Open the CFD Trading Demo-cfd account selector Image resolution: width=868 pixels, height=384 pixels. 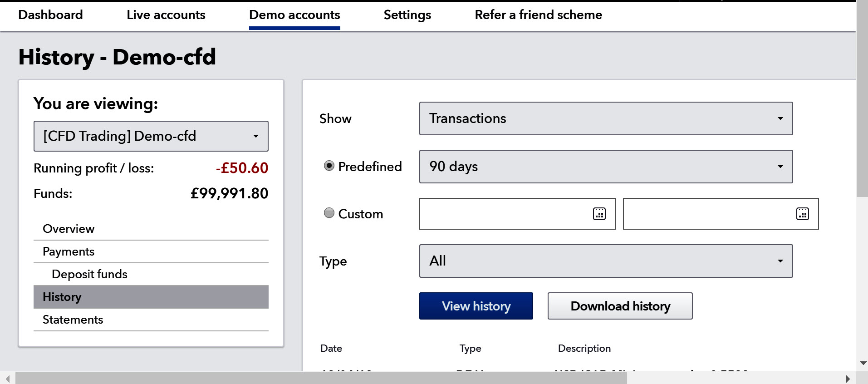coord(151,136)
